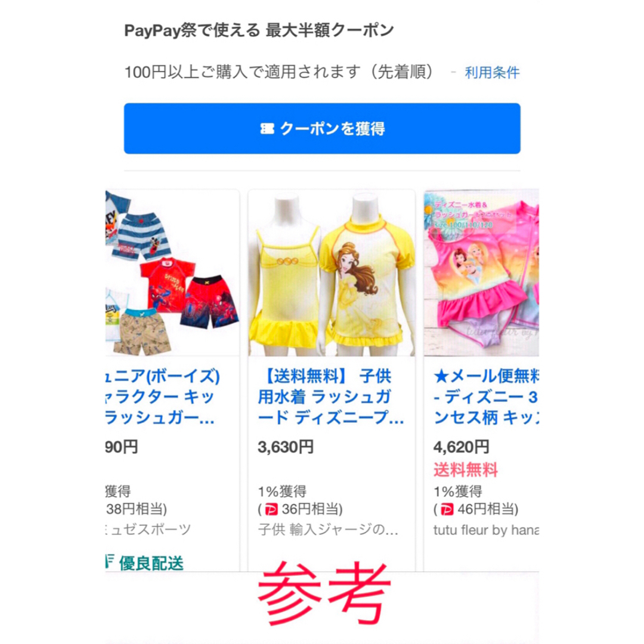Open the pink Disney princess swimsuit image

click(481, 273)
